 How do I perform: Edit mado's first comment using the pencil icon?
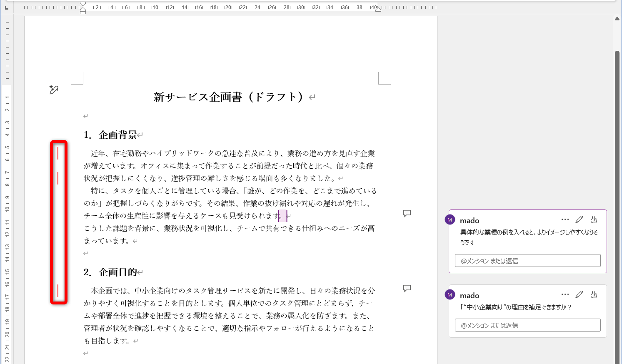tap(579, 219)
